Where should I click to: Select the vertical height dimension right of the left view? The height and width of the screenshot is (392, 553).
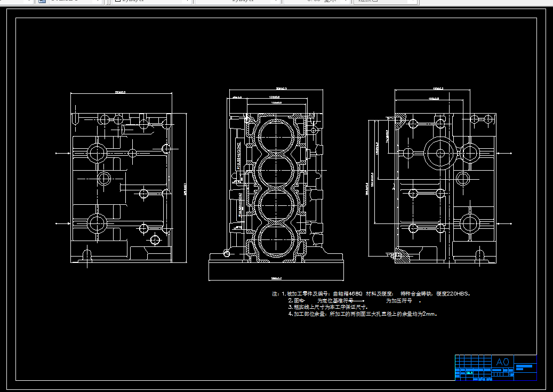click(186, 188)
